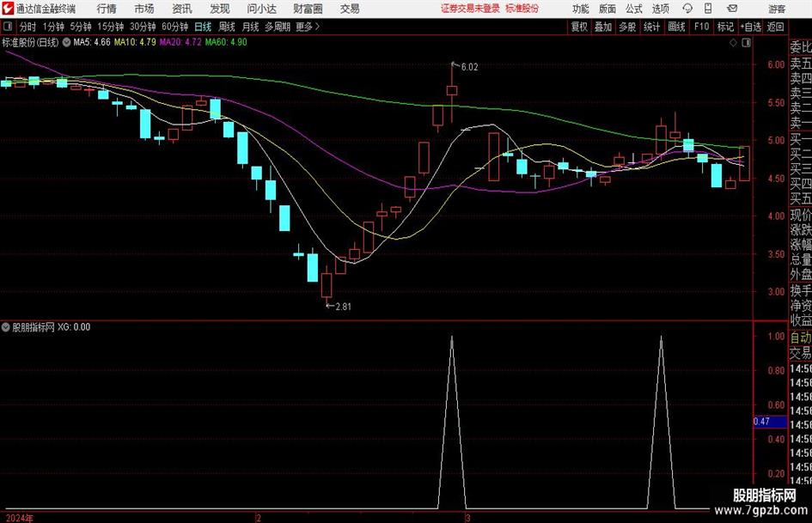Open the 市场 menu
The image size is (812, 523).
(x=144, y=9)
